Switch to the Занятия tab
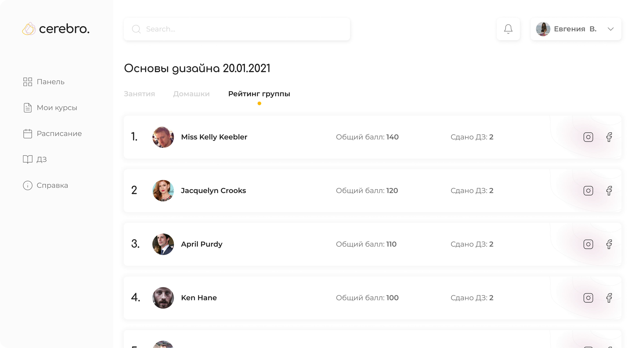This screenshot has width=644, height=348. click(x=139, y=94)
